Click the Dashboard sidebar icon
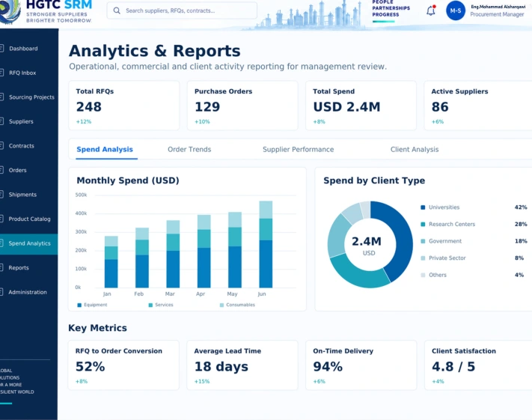 pyautogui.click(x=1, y=49)
